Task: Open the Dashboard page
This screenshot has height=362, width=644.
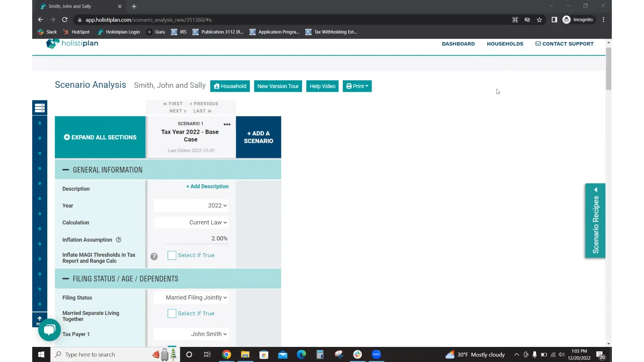Action: [x=458, y=44]
